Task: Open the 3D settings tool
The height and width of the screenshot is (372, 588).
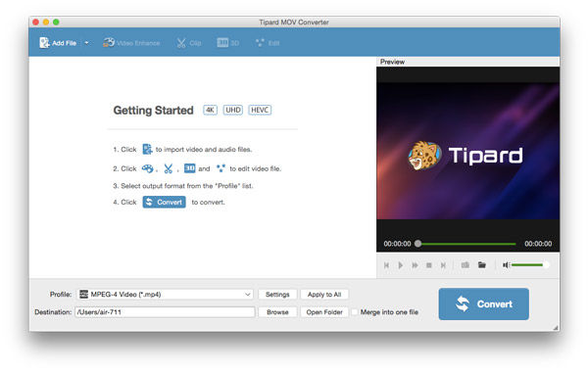Action: point(227,43)
